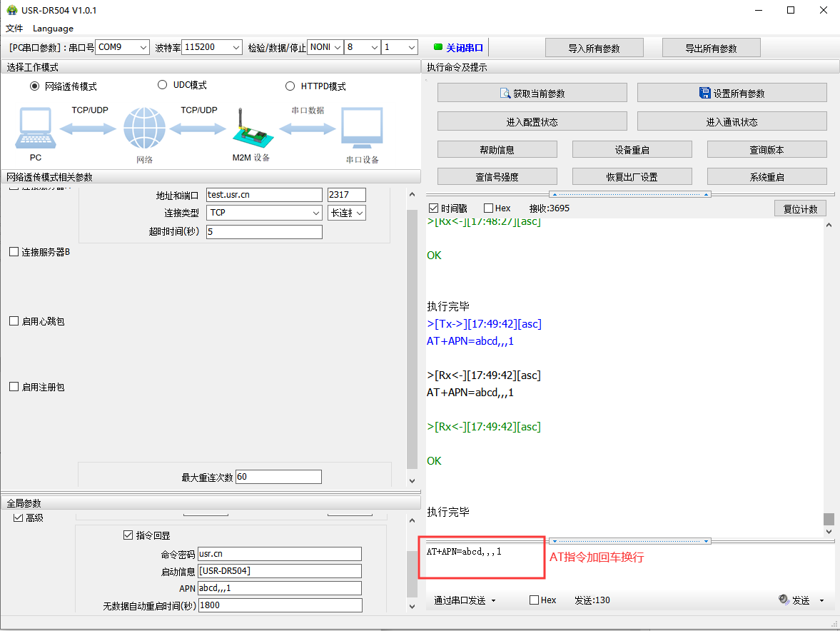The image size is (840, 631).
Task: Click the 发送 send icon button
Action: coord(794,600)
